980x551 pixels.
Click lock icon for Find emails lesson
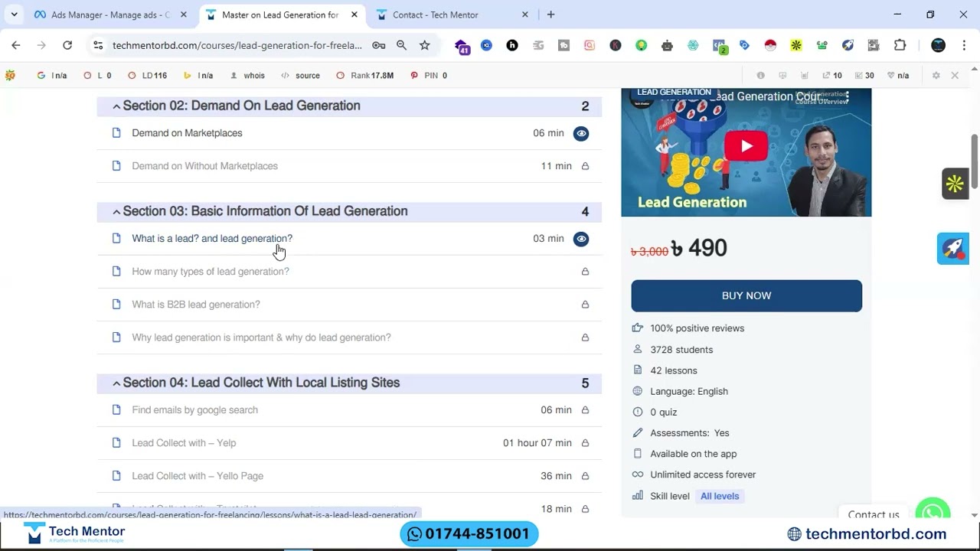[585, 410]
